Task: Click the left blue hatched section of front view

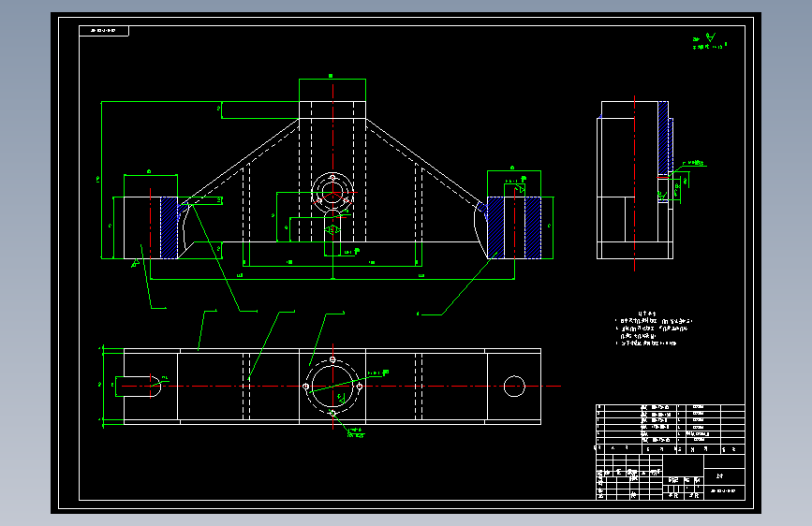Action: point(169,227)
